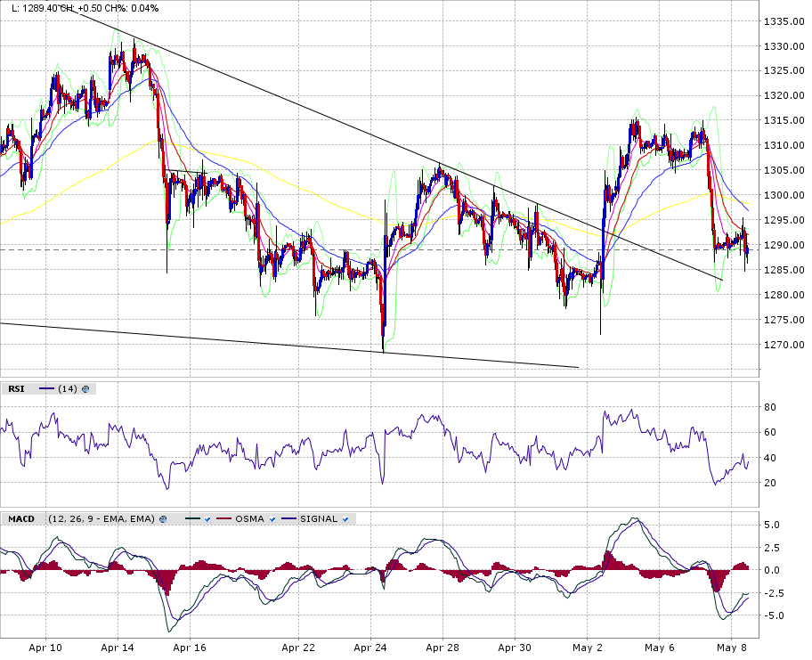Click the MACD panel label

coord(21,519)
